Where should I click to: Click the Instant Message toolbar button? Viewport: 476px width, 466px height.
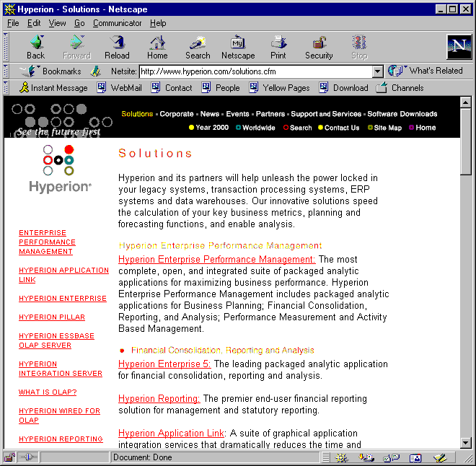53,88
